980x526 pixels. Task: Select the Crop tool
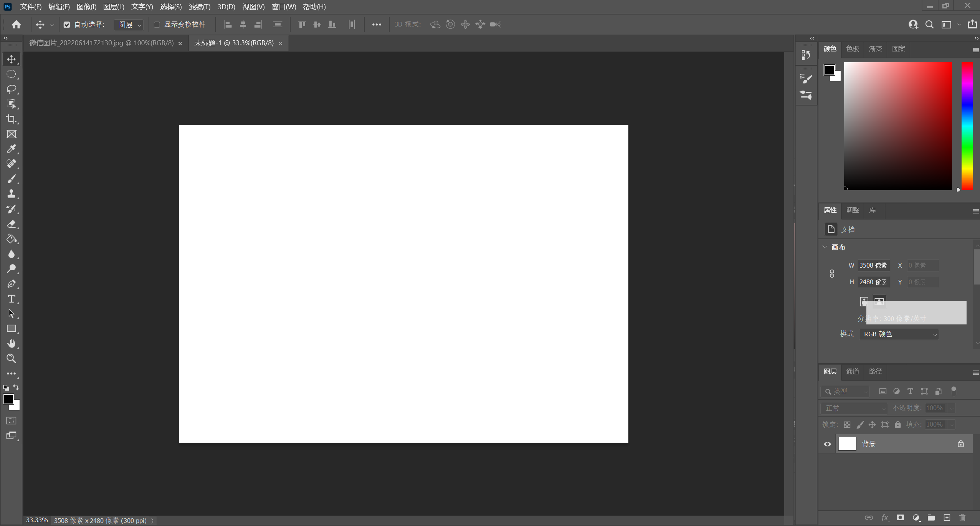click(x=11, y=119)
